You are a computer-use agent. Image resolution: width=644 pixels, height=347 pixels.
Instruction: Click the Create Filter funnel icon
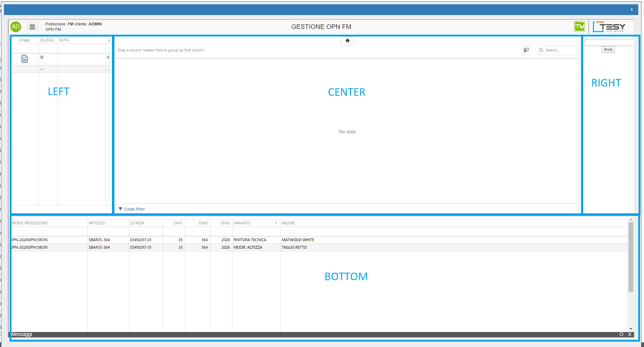(x=121, y=209)
